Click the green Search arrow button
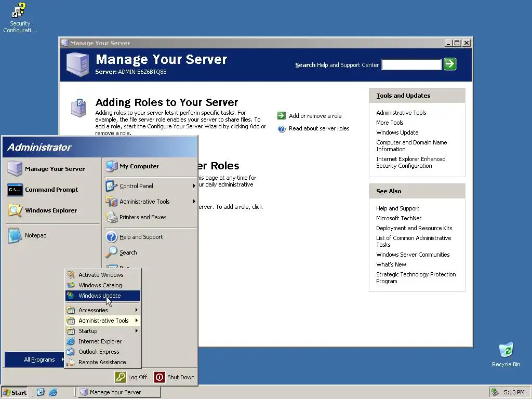532x399 pixels. (x=450, y=64)
